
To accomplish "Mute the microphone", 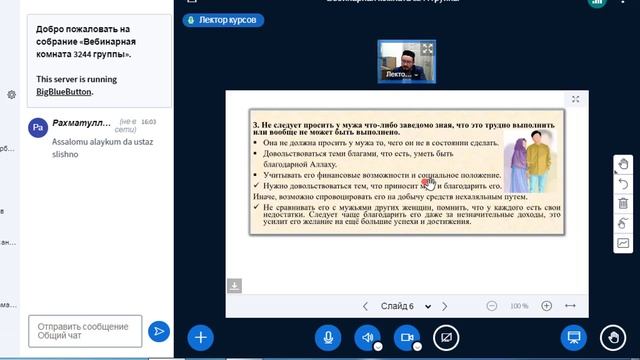I will click(x=328, y=338).
